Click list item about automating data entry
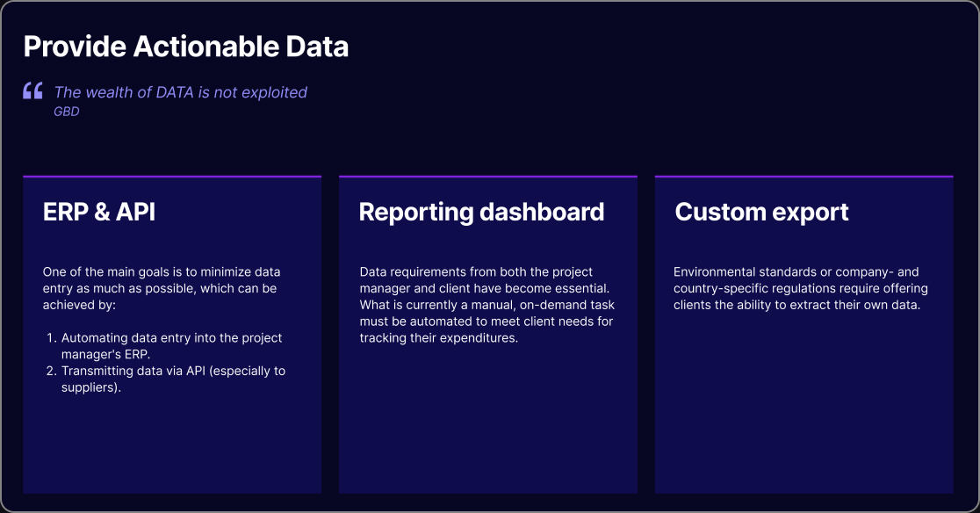The height and width of the screenshot is (513, 980). [x=171, y=346]
